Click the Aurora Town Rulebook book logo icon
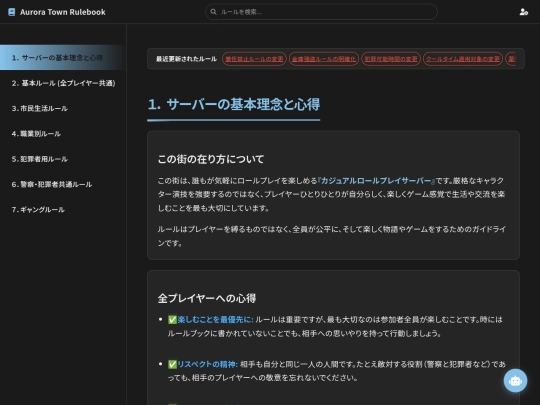 pyautogui.click(x=11, y=12)
